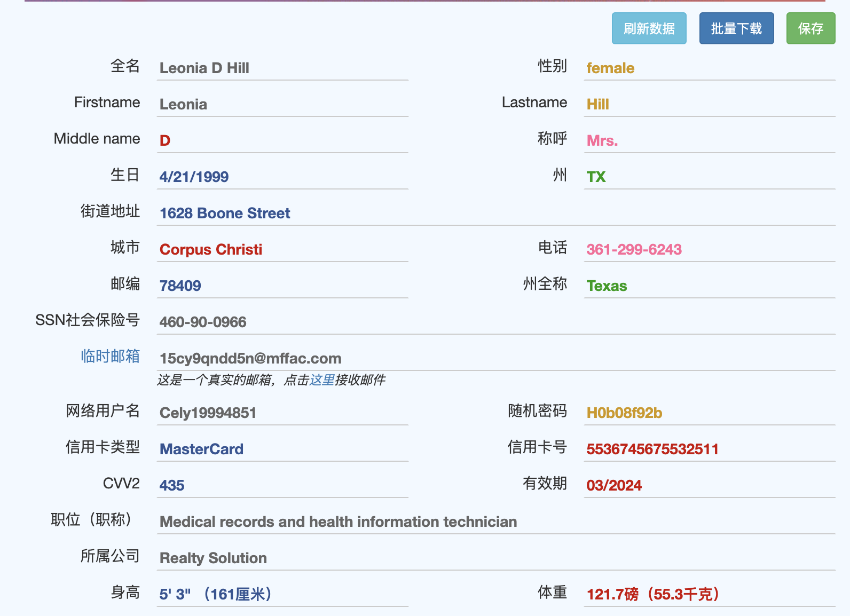Image resolution: width=850 pixels, height=616 pixels.
Task: Click the 称呼 title label
Action: click(552, 138)
